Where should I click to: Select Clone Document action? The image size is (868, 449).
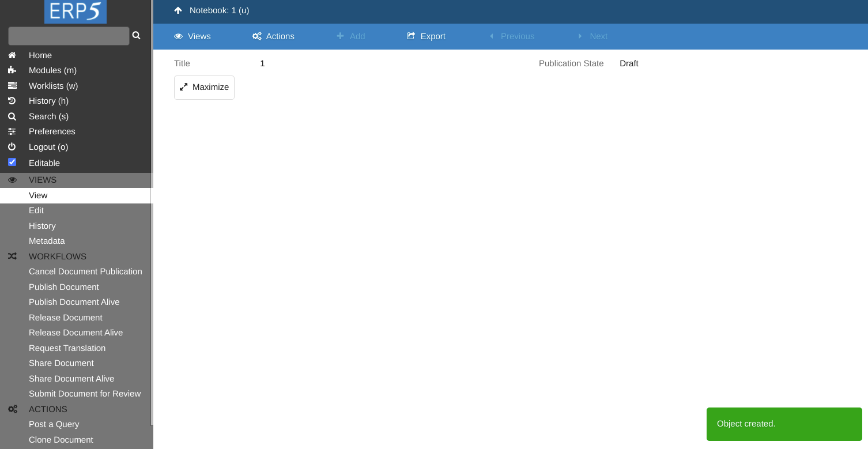coord(61,440)
